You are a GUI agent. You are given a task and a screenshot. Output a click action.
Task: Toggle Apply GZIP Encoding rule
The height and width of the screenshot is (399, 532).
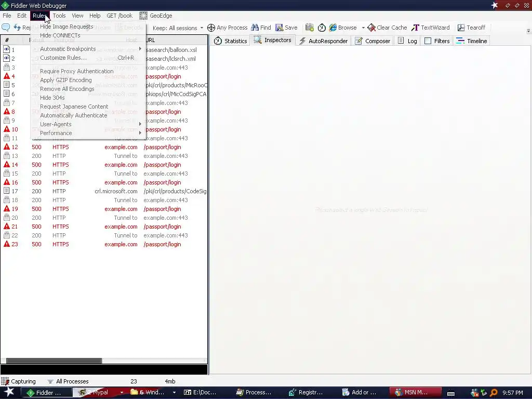[88, 80]
